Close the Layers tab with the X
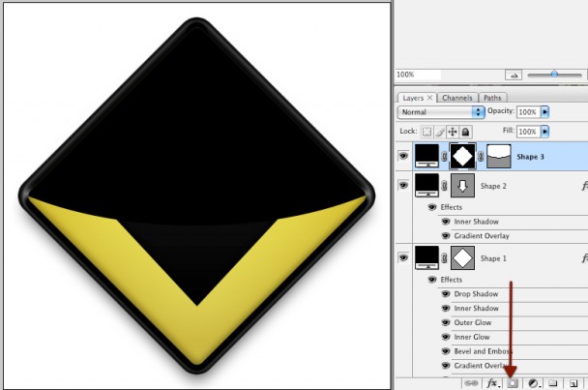588x390 pixels. tap(429, 98)
